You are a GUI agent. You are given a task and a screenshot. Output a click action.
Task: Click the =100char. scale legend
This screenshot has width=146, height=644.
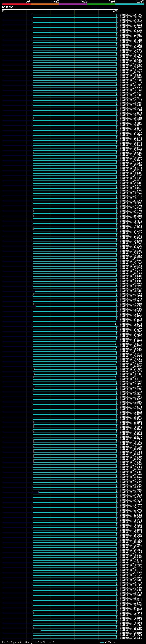coord(109,642)
